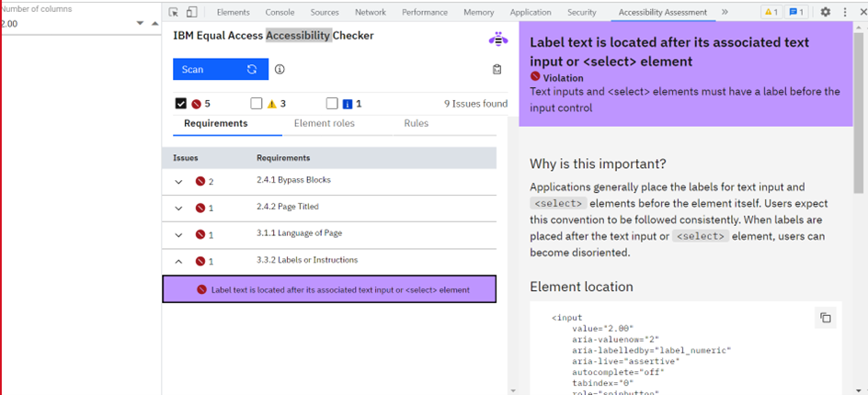
Task: Copy element location code snippet
Action: click(825, 318)
